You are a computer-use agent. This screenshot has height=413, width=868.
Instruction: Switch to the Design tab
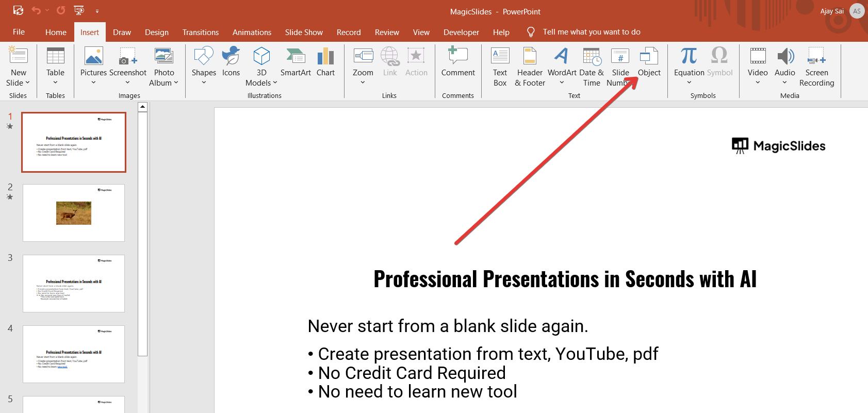pyautogui.click(x=157, y=32)
